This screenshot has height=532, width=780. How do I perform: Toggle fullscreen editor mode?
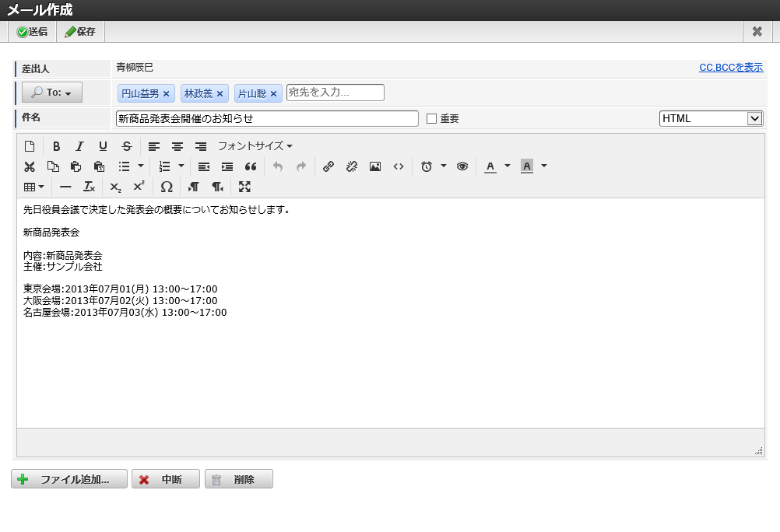pyautogui.click(x=244, y=187)
